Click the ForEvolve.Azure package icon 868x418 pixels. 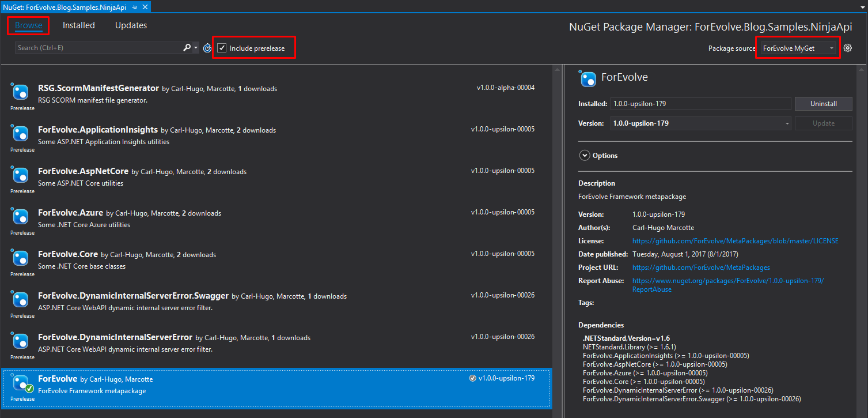click(x=21, y=216)
